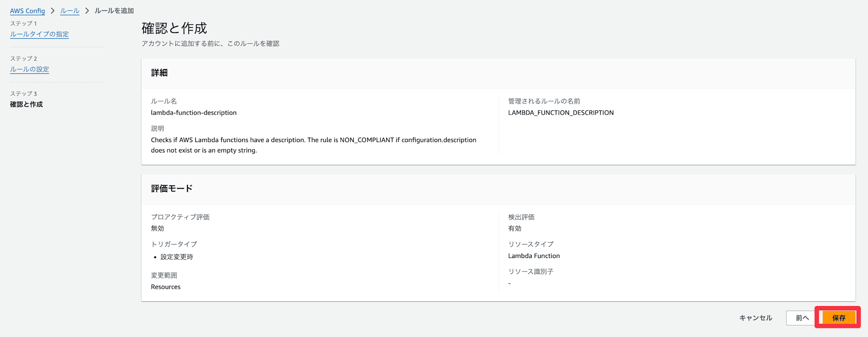The height and width of the screenshot is (337, 868).
Task: Return to step 2 ルールの設定
Action: (30, 69)
